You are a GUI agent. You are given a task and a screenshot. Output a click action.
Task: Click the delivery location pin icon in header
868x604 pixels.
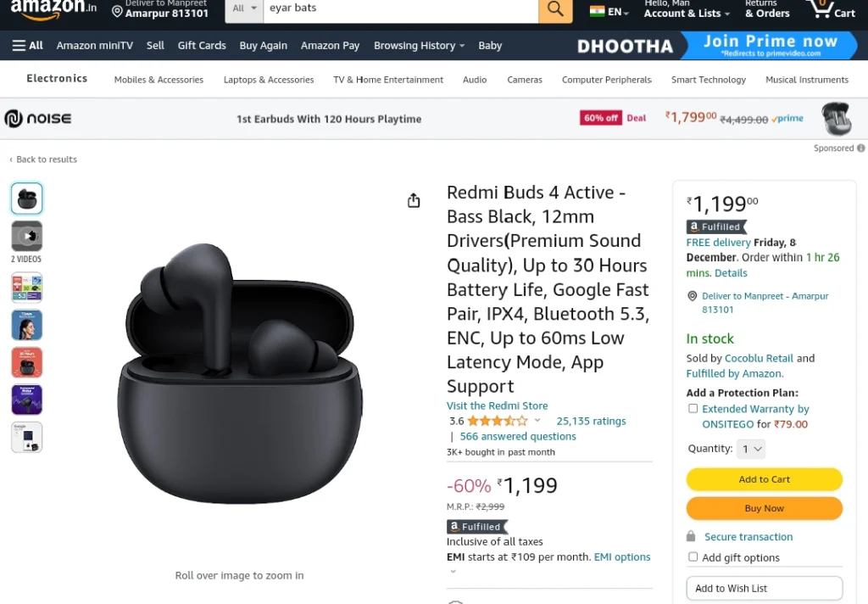117,11
